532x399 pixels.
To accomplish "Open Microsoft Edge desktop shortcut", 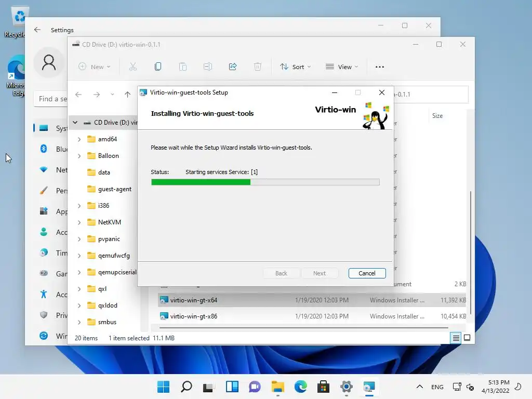I will click(x=15, y=76).
